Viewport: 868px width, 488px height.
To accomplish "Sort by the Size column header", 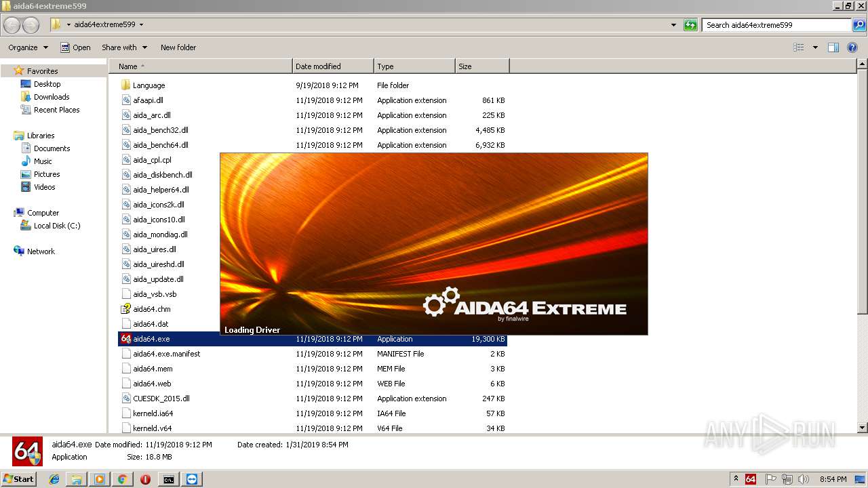I will point(482,66).
